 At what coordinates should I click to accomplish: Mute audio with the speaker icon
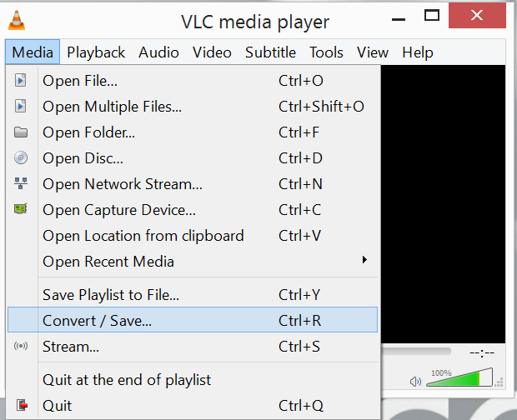click(x=415, y=382)
